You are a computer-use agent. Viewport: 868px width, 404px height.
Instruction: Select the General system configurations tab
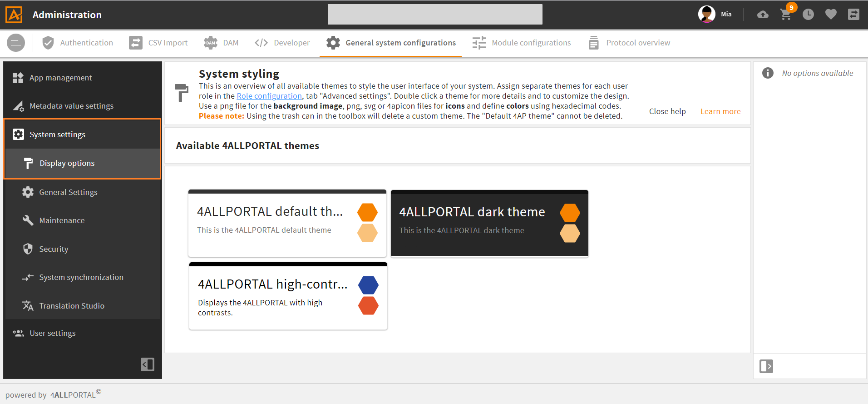pos(390,43)
